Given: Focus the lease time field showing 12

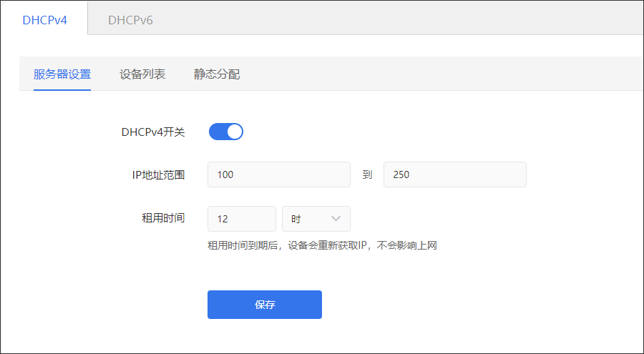Looking at the screenshot, I should (x=242, y=219).
